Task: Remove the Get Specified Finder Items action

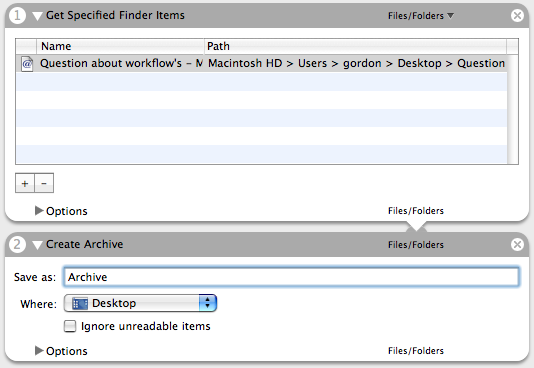Action: tap(517, 15)
